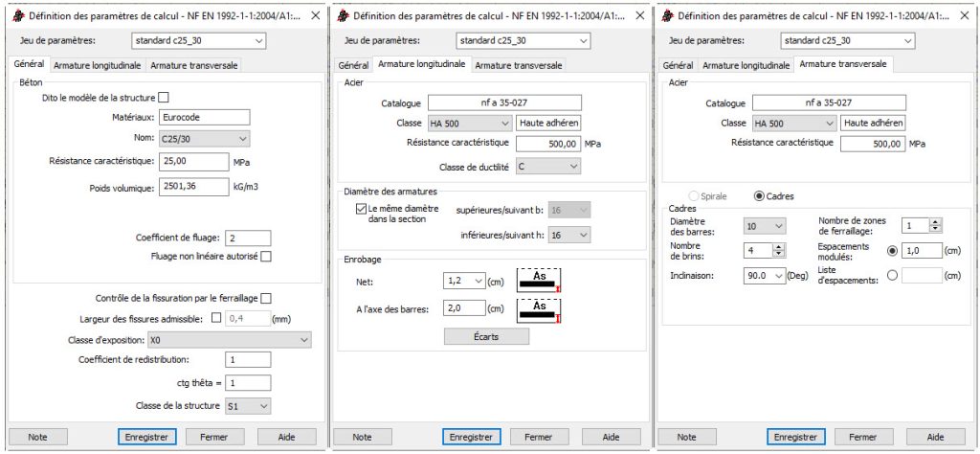Click the Écarts button
The width and height of the screenshot is (980, 454).
(486, 336)
